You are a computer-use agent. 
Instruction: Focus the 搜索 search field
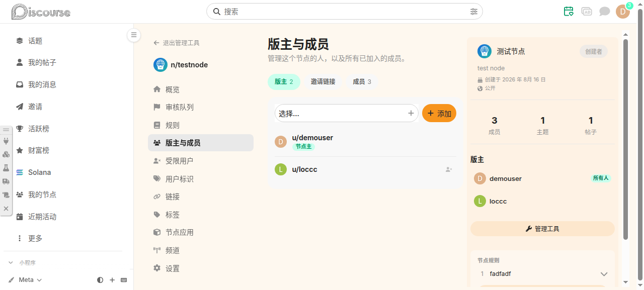coord(345,11)
